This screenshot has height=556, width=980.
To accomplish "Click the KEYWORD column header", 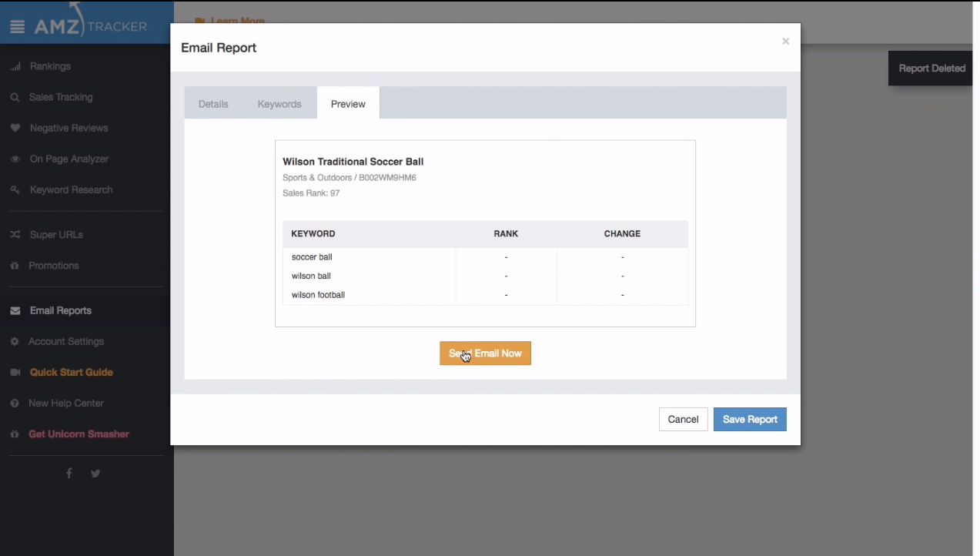I will 313,234.
